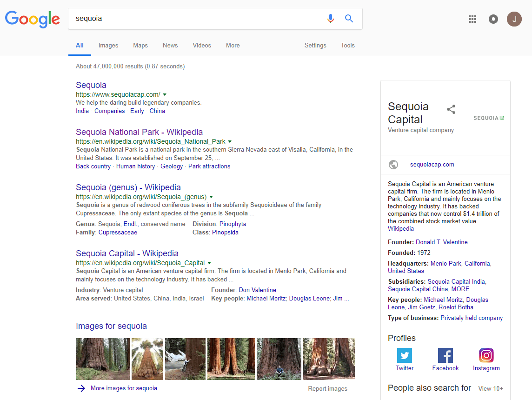Open the Sequoia sequoiacap.com result
The height and width of the screenshot is (400, 532).
click(x=91, y=85)
